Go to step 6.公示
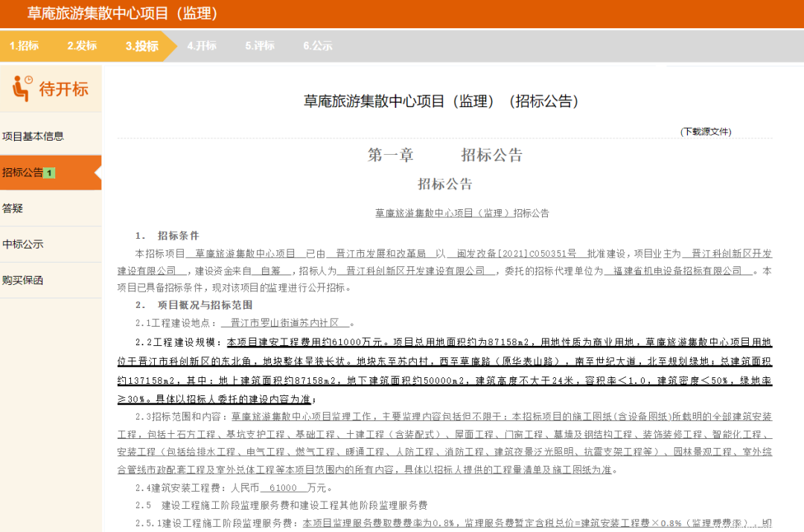 (x=318, y=45)
